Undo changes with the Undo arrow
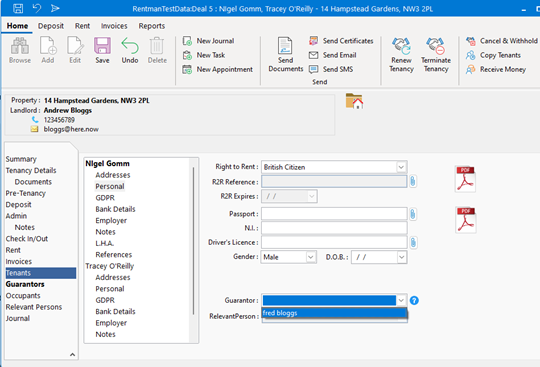This screenshot has width=540, height=367. pyautogui.click(x=130, y=46)
